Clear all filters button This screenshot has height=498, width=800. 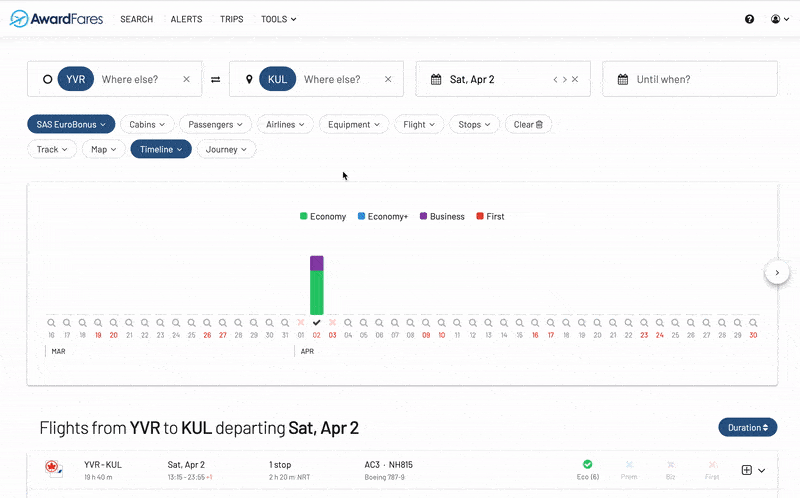(528, 124)
